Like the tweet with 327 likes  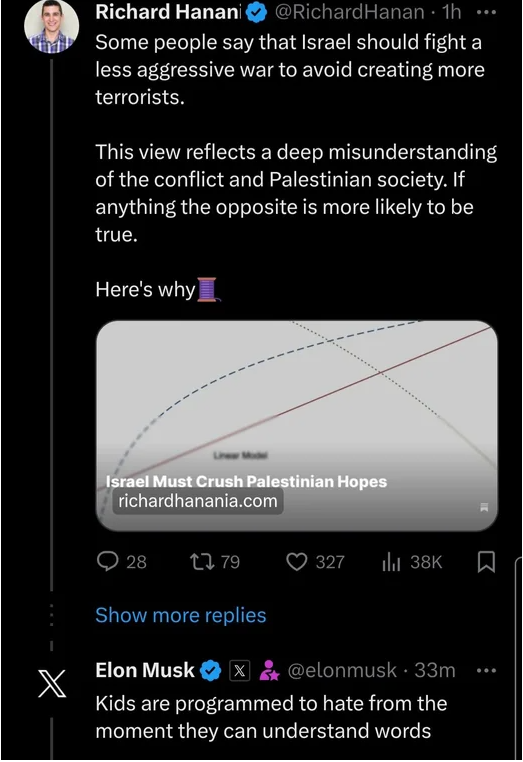pyautogui.click(x=296, y=562)
